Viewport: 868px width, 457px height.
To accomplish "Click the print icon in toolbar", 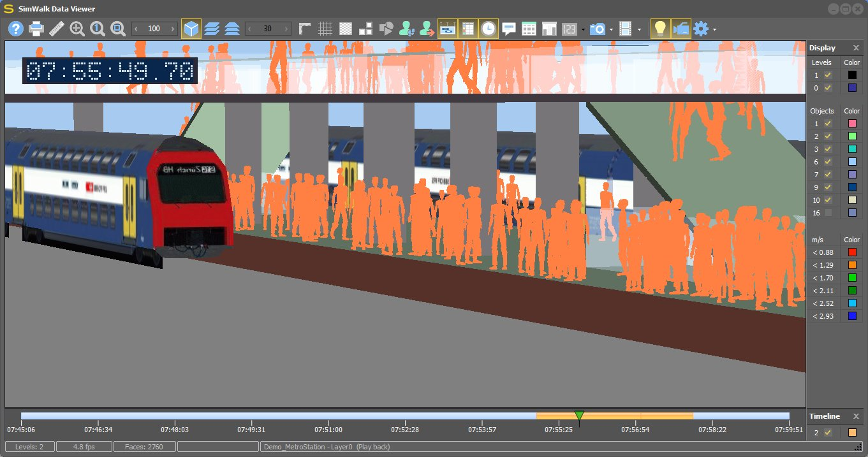I will (36, 29).
